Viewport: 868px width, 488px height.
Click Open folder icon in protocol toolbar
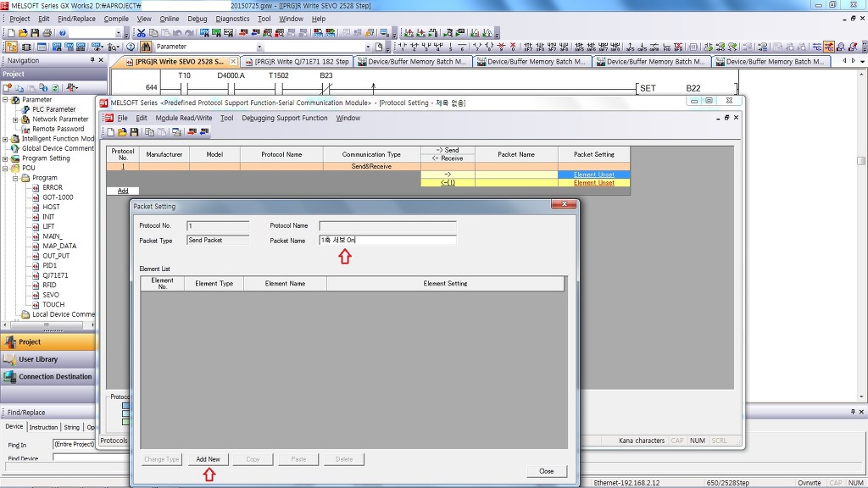coord(122,132)
